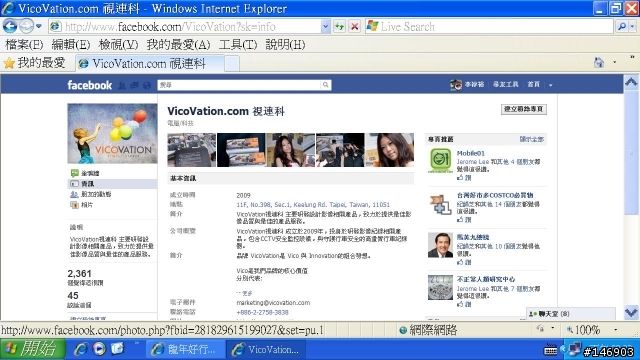Open the last photo thumbnail in the strip

[389, 150]
